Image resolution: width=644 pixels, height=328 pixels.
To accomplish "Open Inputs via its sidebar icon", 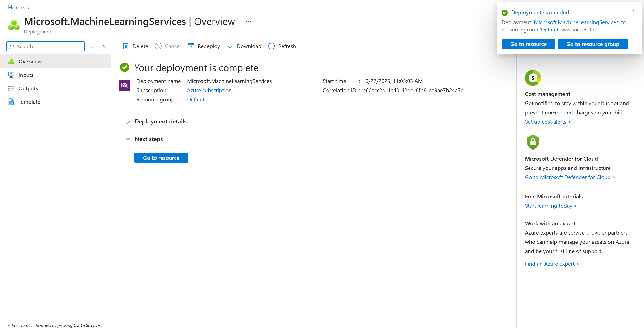I will (x=11, y=75).
